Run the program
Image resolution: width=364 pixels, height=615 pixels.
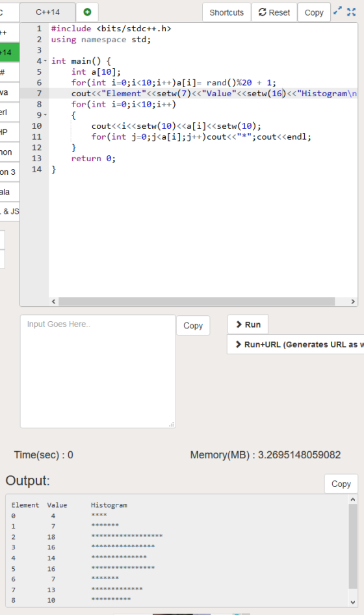click(x=248, y=324)
